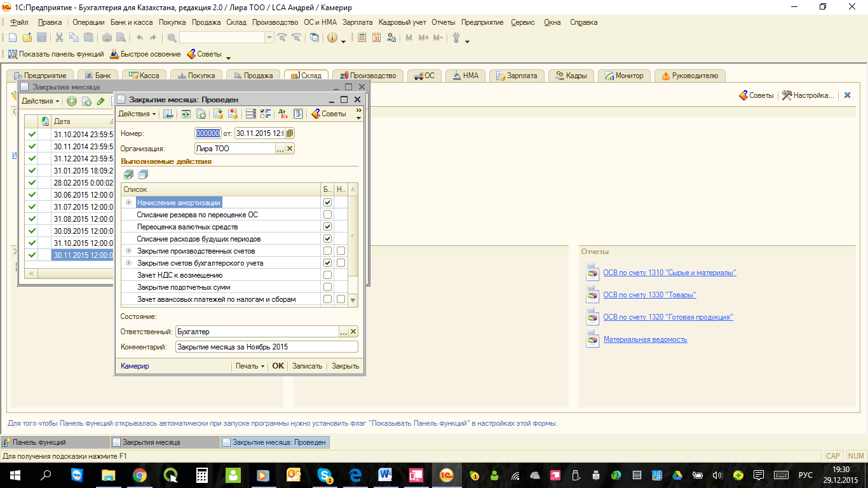Screen dimensions: 868x488
Task: Click the ДтКт postings icon
Action: (283, 114)
